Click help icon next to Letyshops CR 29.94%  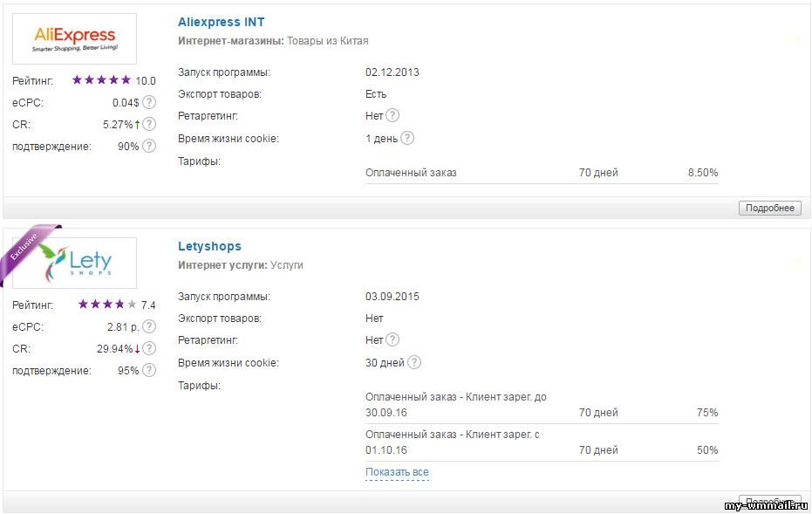pyautogui.click(x=149, y=348)
